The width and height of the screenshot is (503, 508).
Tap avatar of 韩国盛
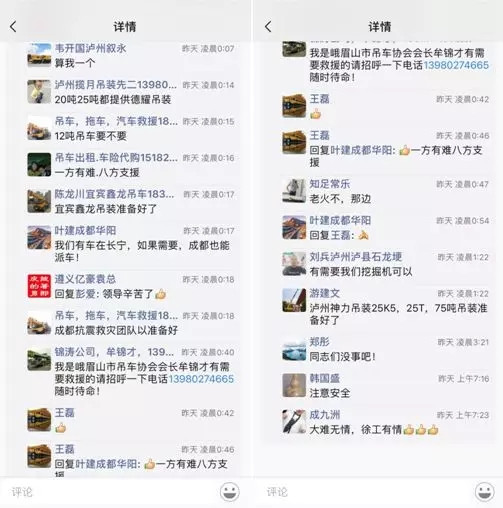point(294,385)
